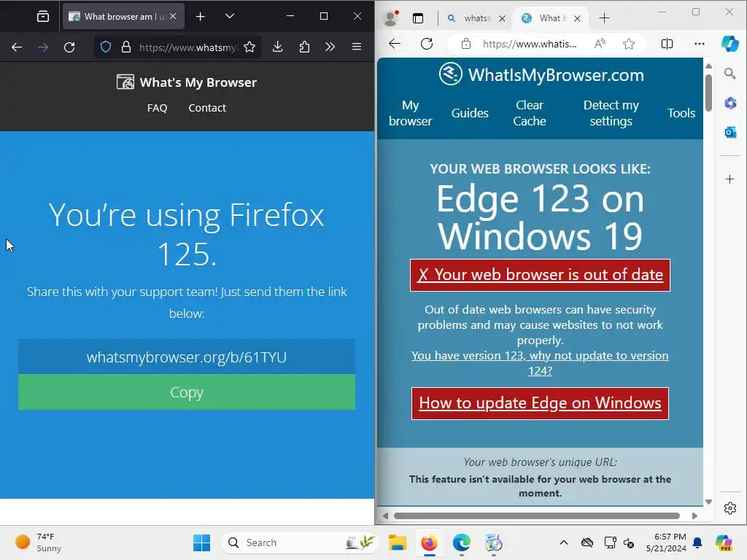The height and width of the screenshot is (560, 747).
Task: Show more tools in Firefox overflow chevron
Action: 330,47
